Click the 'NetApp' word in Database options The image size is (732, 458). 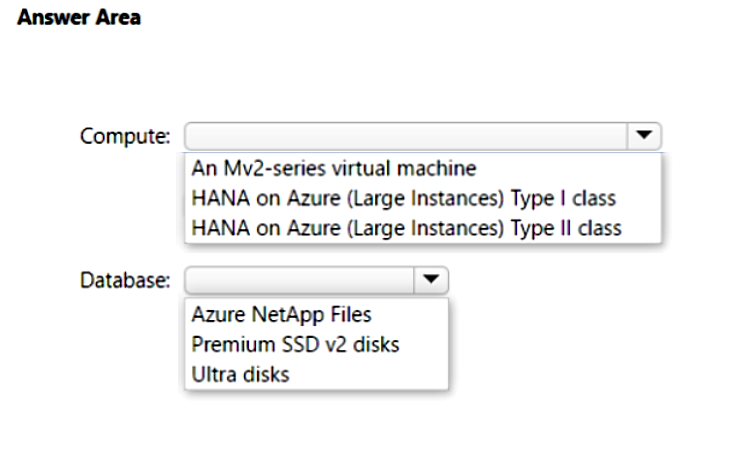[288, 315]
